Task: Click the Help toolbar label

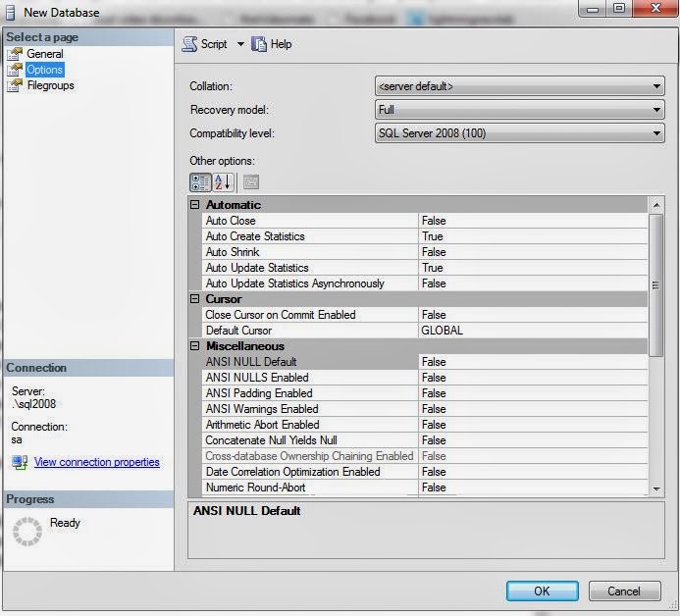Action: [x=281, y=44]
